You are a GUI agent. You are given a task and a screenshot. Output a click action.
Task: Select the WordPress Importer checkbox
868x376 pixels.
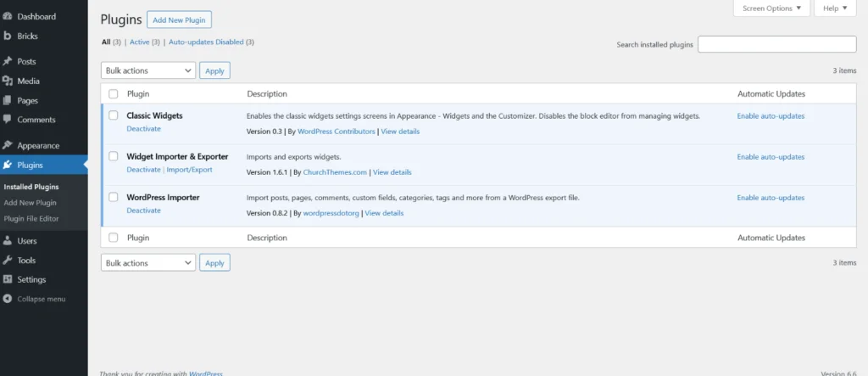(114, 197)
